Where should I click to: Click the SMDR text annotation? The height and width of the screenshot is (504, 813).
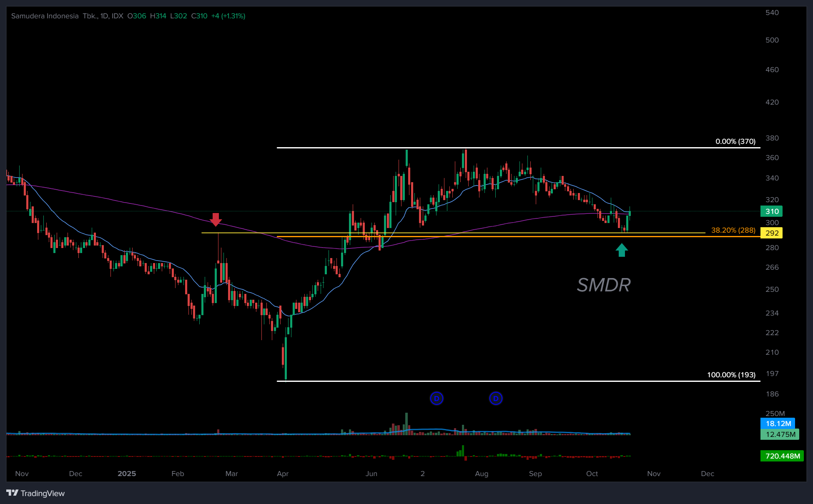click(603, 285)
